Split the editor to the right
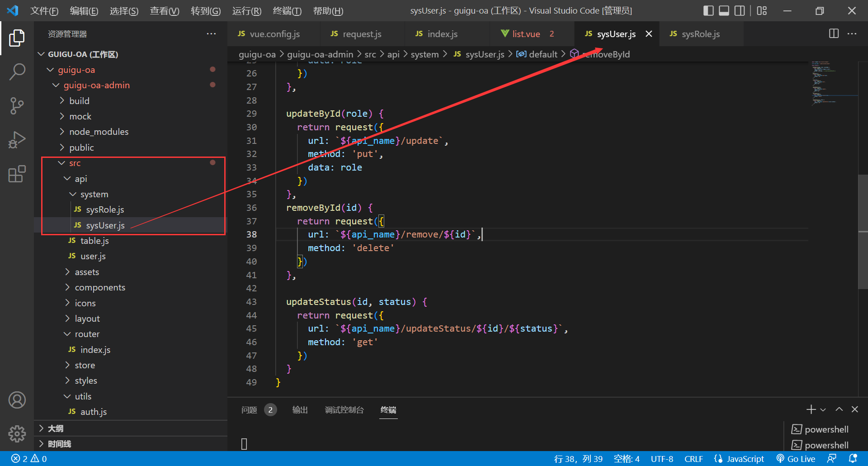 [x=834, y=34]
